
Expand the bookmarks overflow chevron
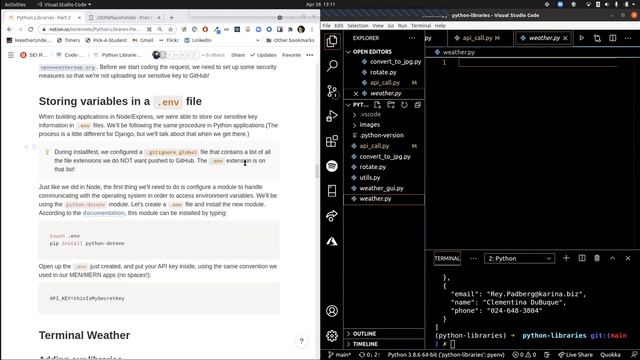[x=258, y=40]
